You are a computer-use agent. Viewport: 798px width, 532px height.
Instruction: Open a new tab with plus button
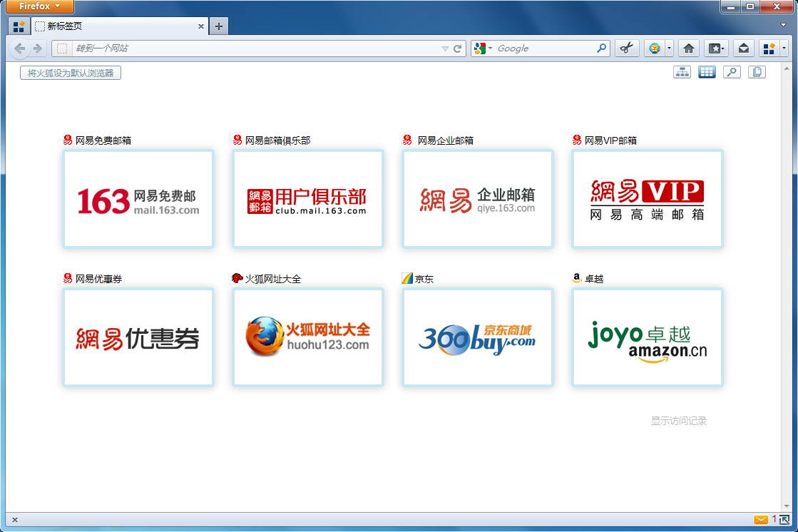(218, 26)
